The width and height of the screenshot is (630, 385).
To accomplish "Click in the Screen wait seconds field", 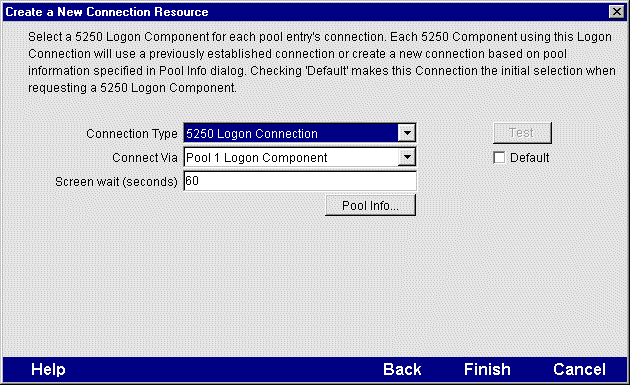I will [x=300, y=181].
